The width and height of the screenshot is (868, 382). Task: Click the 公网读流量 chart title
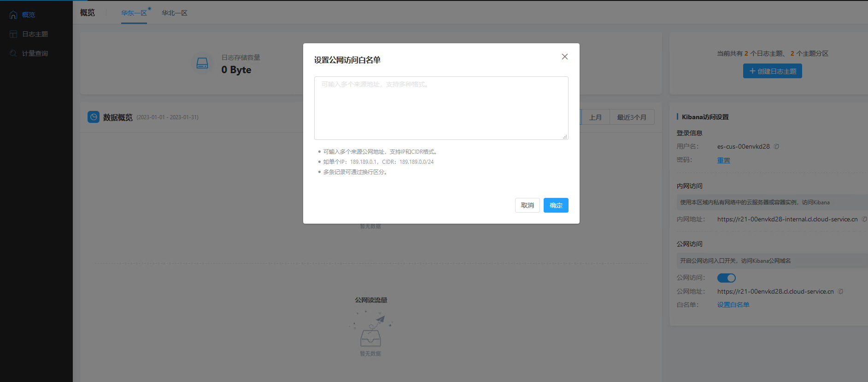click(x=371, y=300)
